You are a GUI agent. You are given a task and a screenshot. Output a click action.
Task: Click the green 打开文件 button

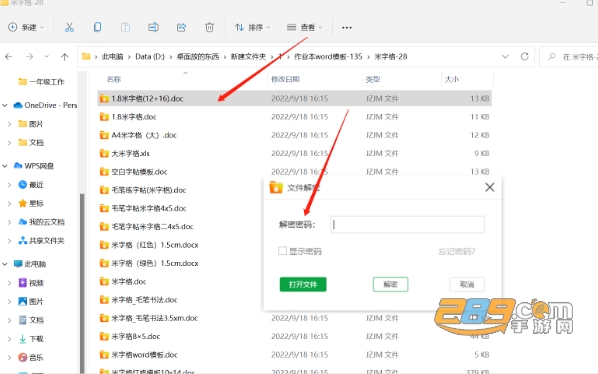(x=303, y=284)
